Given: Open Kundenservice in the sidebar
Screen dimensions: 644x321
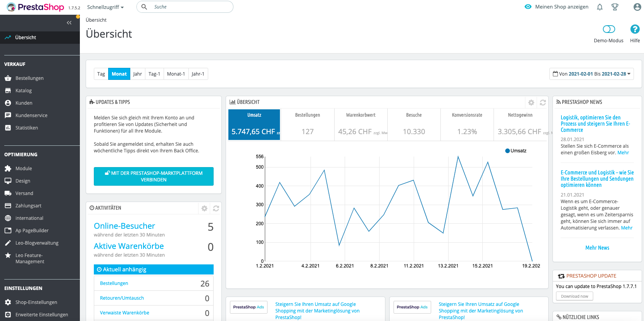Looking at the screenshot, I should [31, 116].
